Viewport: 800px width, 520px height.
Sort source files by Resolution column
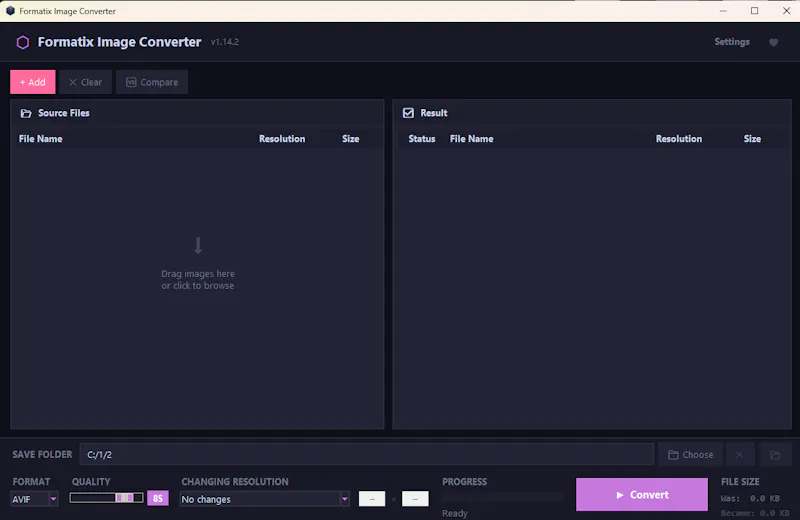click(x=282, y=139)
